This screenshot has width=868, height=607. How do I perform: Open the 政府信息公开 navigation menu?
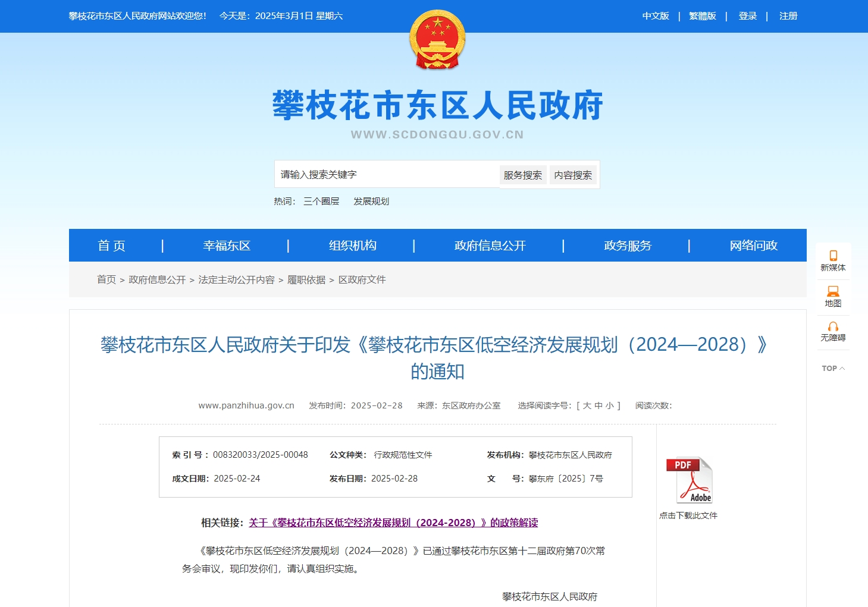[490, 246]
